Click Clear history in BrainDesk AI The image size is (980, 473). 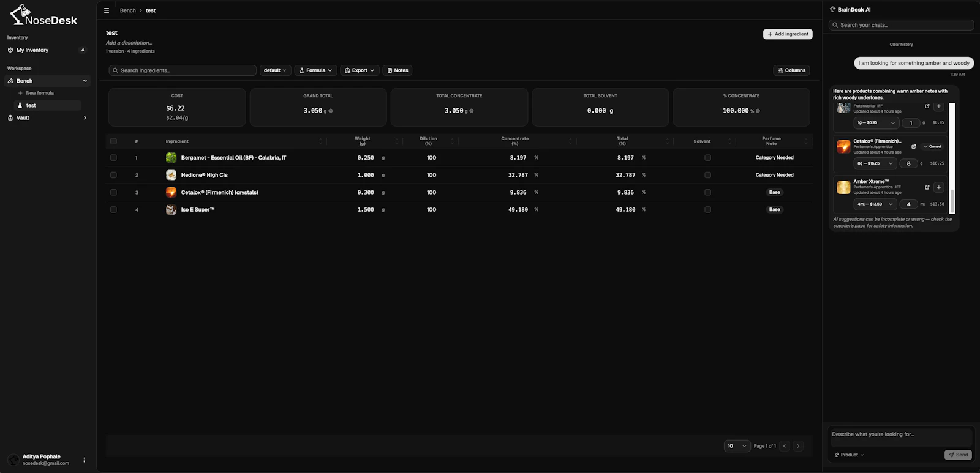pos(901,45)
